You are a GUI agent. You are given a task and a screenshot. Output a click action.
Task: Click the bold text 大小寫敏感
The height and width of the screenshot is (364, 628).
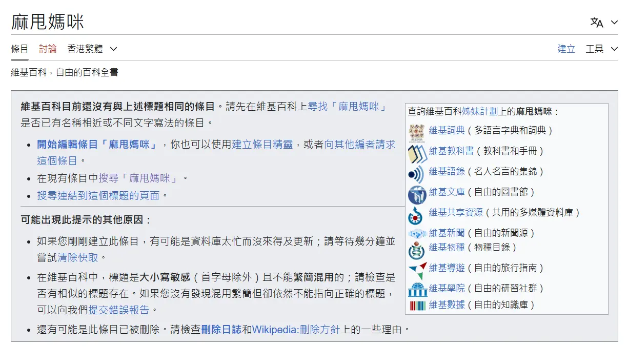pyautogui.click(x=165, y=278)
